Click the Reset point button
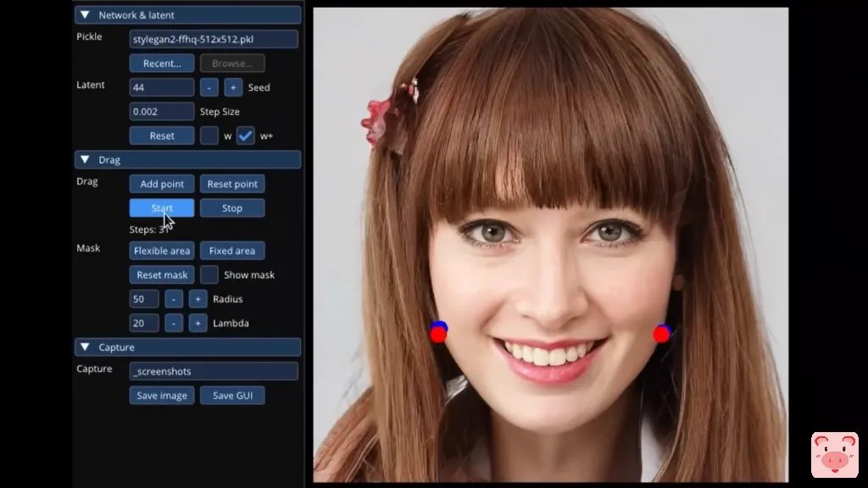The width and height of the screenshot is (868, 488). pos(232,184)
